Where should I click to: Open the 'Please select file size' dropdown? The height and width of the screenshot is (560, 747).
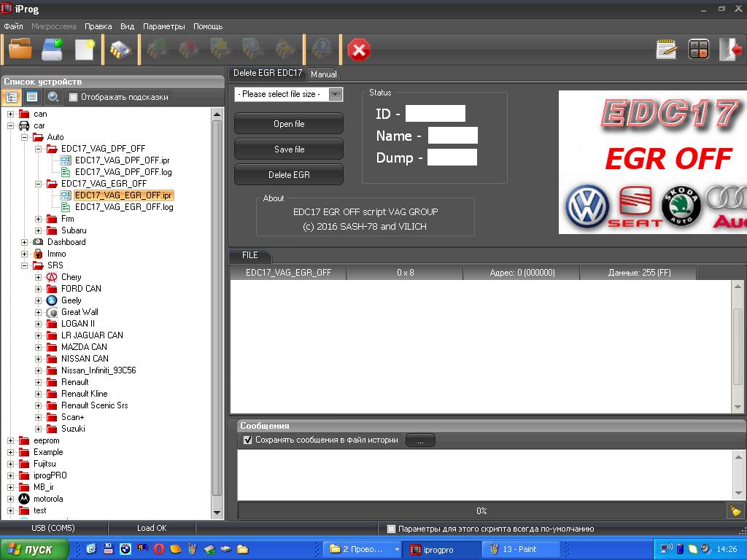coord(335,94)
